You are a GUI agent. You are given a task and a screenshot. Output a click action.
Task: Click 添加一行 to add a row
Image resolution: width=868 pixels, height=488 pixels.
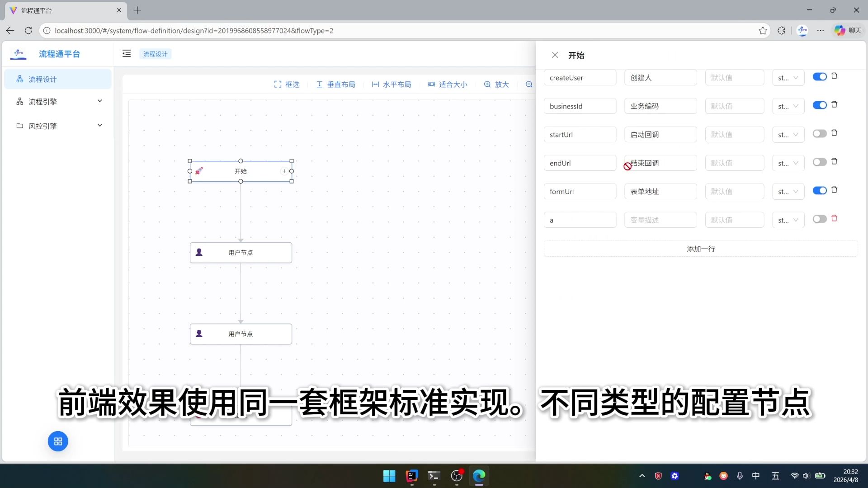click(701, 249)
